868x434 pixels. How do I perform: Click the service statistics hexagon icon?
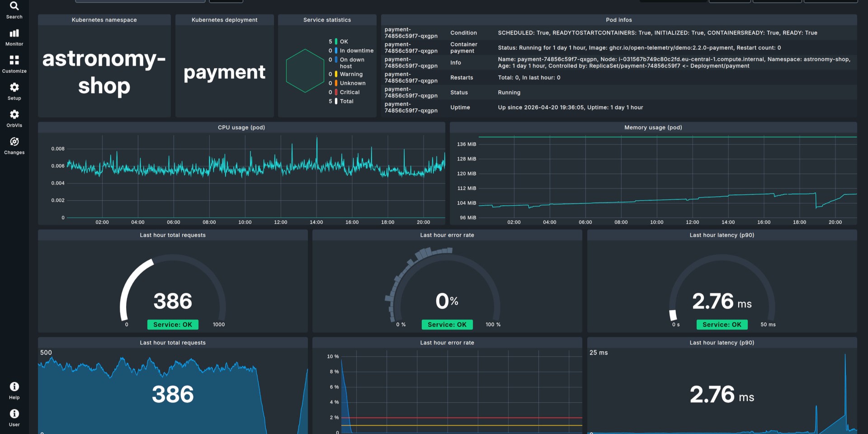pos(305,71)
